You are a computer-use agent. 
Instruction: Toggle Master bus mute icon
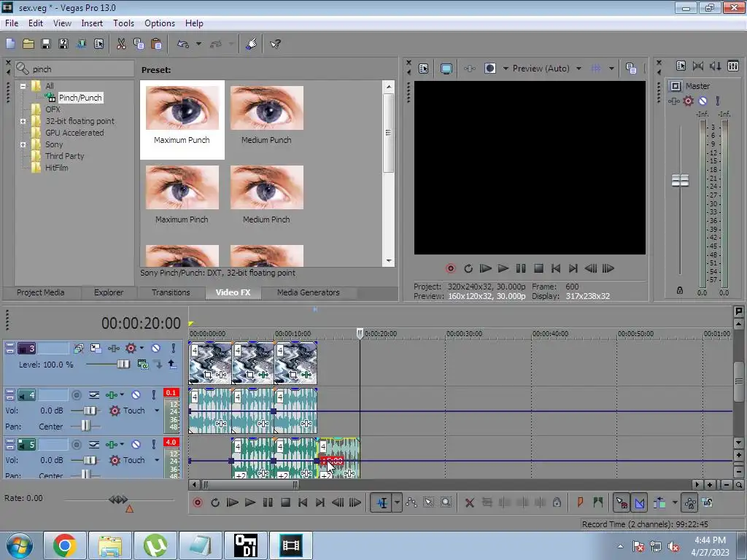pos(703,101)
